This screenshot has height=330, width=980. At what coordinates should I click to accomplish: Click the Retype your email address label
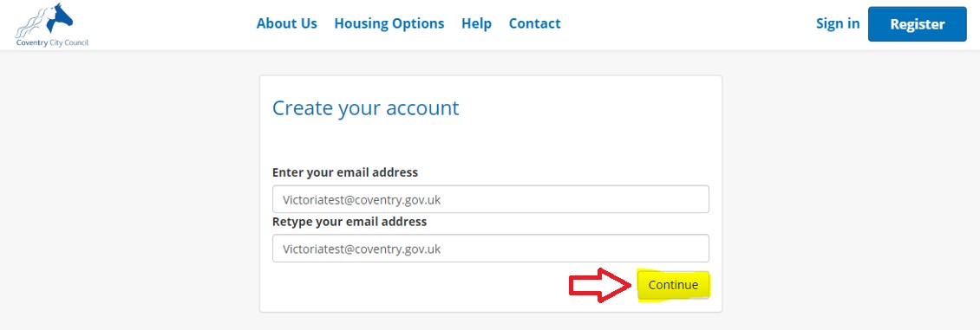[350, 222]
